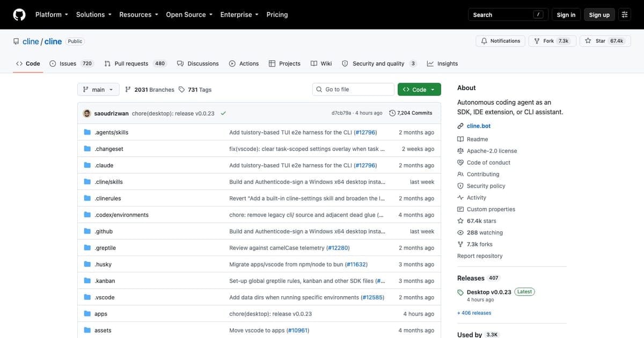Click the bell Notifications button

500,41
